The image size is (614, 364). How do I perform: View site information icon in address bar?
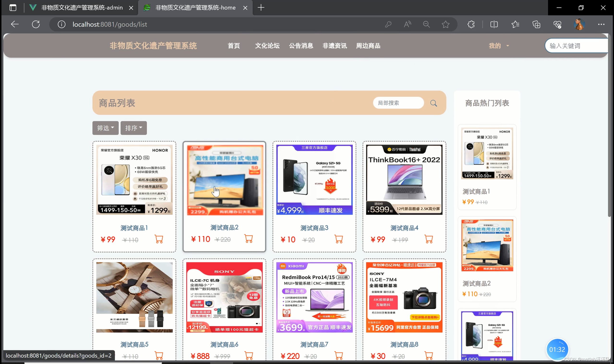pyautogui.click(x=61, y=24)
